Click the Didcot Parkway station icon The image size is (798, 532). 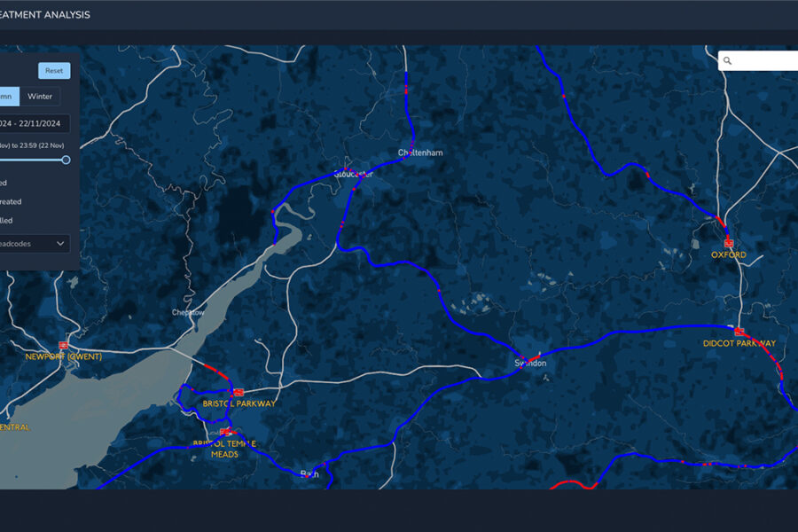[x=739, y=332]
